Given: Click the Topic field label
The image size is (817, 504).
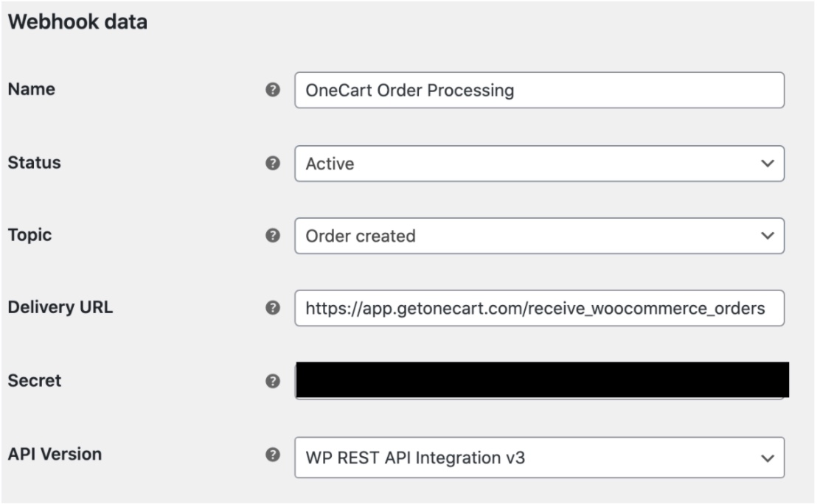Looking at the screenshot, I should pos(29,235).
